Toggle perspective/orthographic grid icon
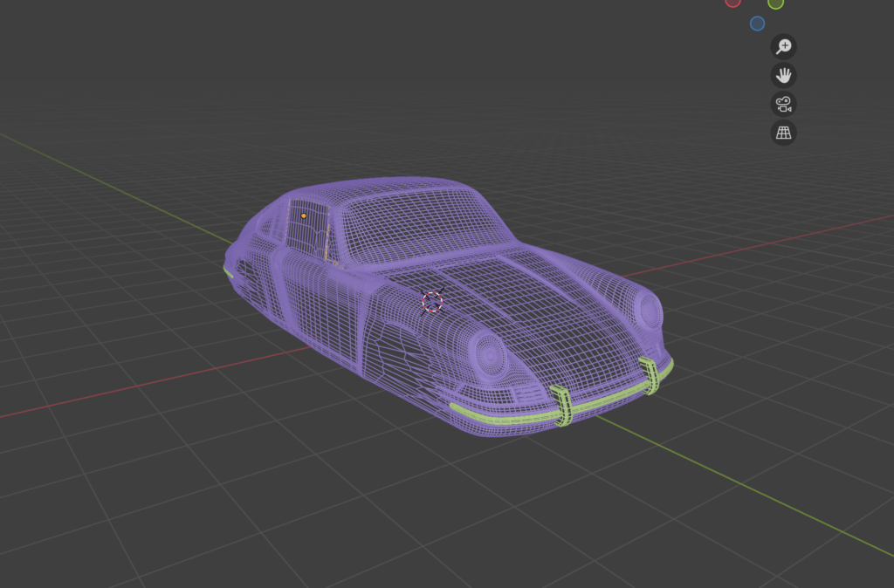This screenshot has height=588, width=894. 783,133
